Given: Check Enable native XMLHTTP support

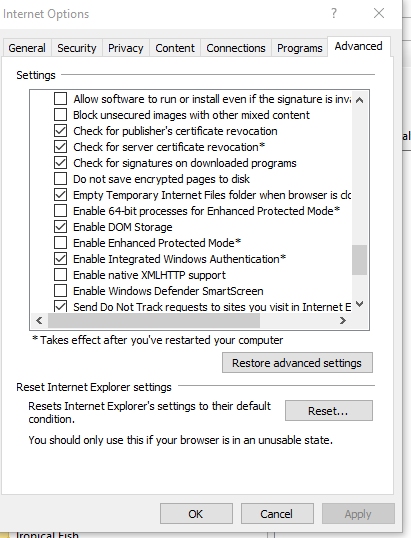Looking at the screenshot, I should point(61,275).
